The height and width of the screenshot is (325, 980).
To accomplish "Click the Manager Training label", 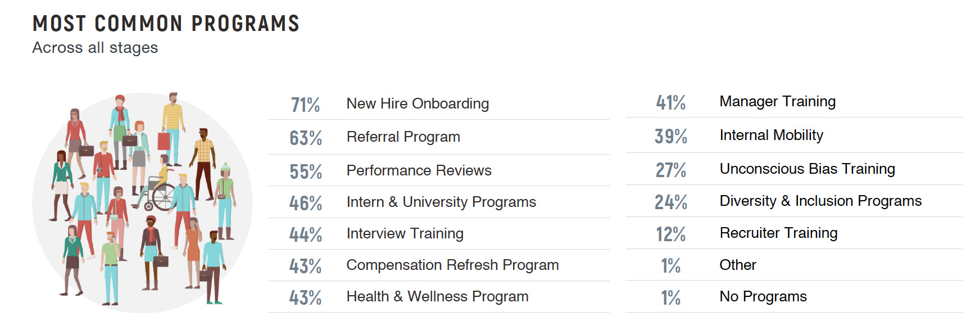I will pyautogui.click(x=778, y=101).
